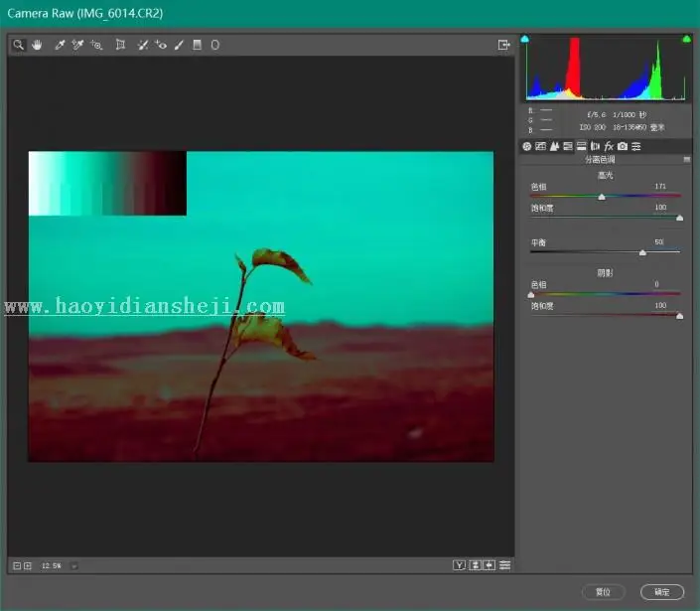Open the zoom level dropdown

pyautogui.click(x=74, y=566)
